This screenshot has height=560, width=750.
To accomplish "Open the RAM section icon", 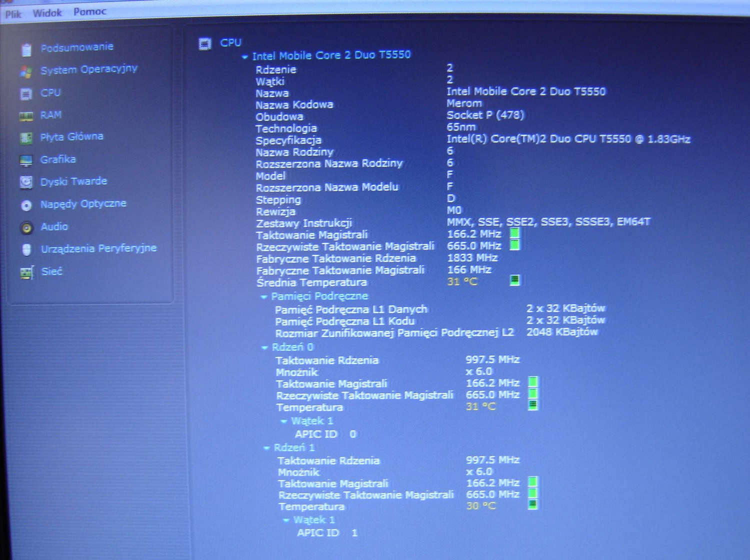I will (27, 115).
